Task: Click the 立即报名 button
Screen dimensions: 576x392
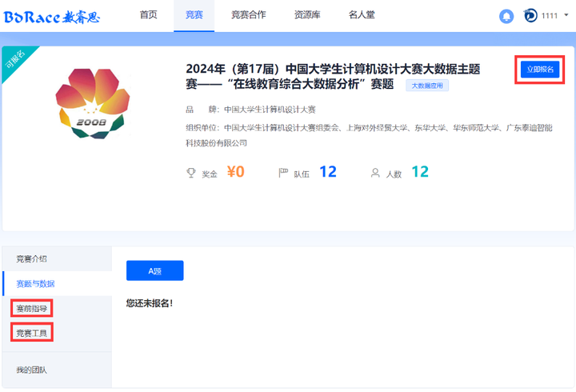Action: [x=540, y=70]
